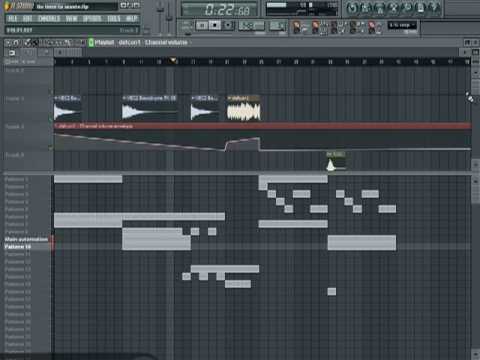The height and width of the screenshot is (360, 480).
Task: Click the scroll up arrow of clip tracks scrollbar
Action: pos(476,72)
